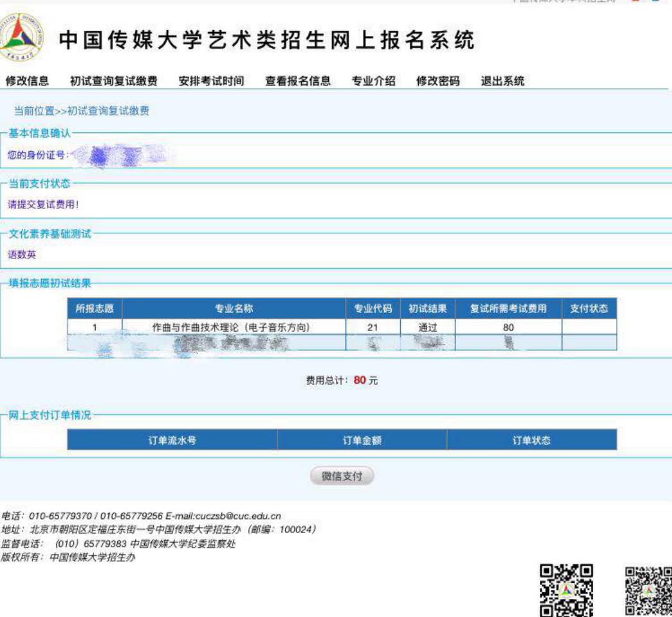The height and width of the screenshot is (617, 672).
Task: Click the 版权所有:中国传媒大学招生办 line
Action: pyautogui.click(x=68, y=557)
